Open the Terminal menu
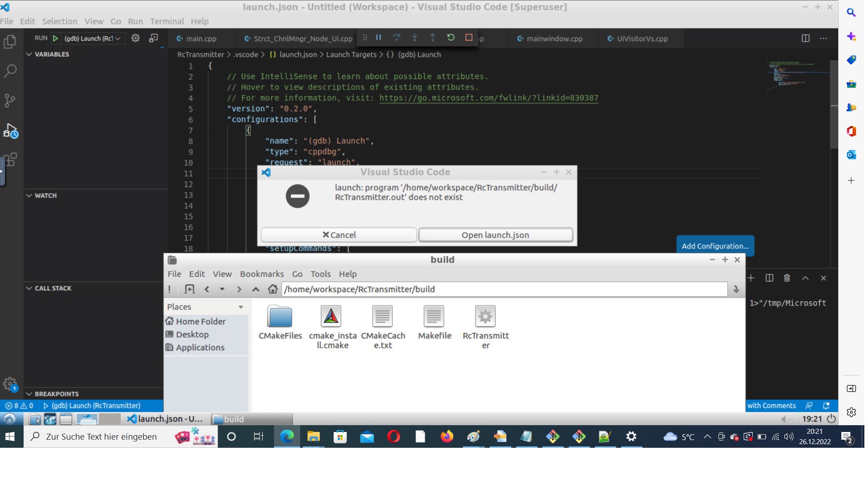 (x=167, y=21)
